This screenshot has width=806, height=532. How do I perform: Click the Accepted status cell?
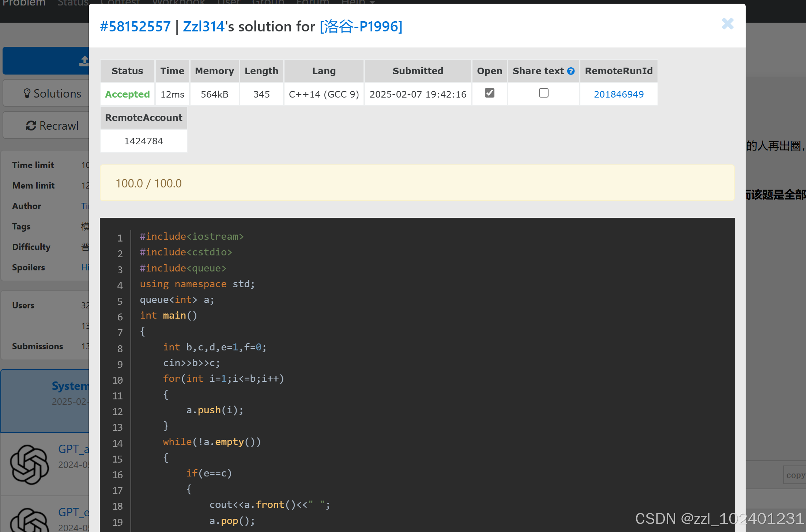[x=127, y=94]
